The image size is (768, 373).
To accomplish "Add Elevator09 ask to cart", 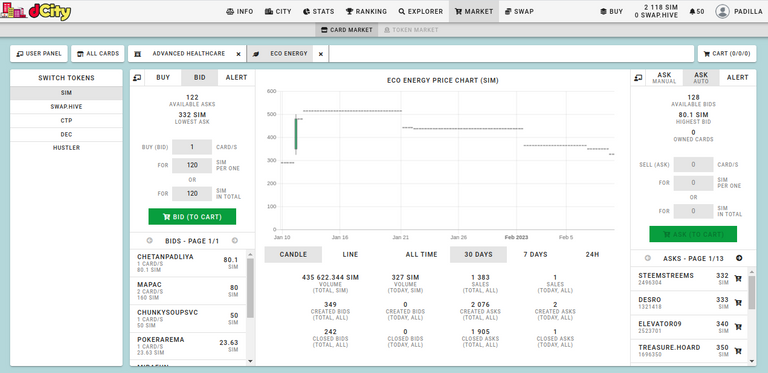I will coord(738,326).
